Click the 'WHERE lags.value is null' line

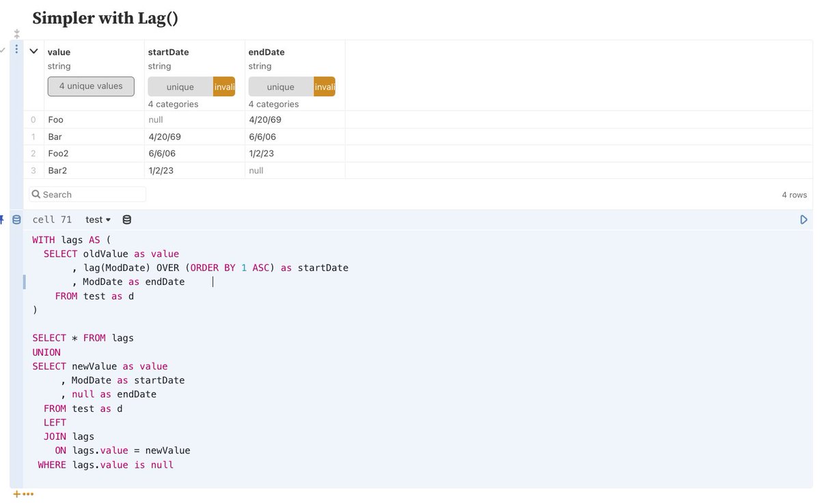tap(106, 465)
